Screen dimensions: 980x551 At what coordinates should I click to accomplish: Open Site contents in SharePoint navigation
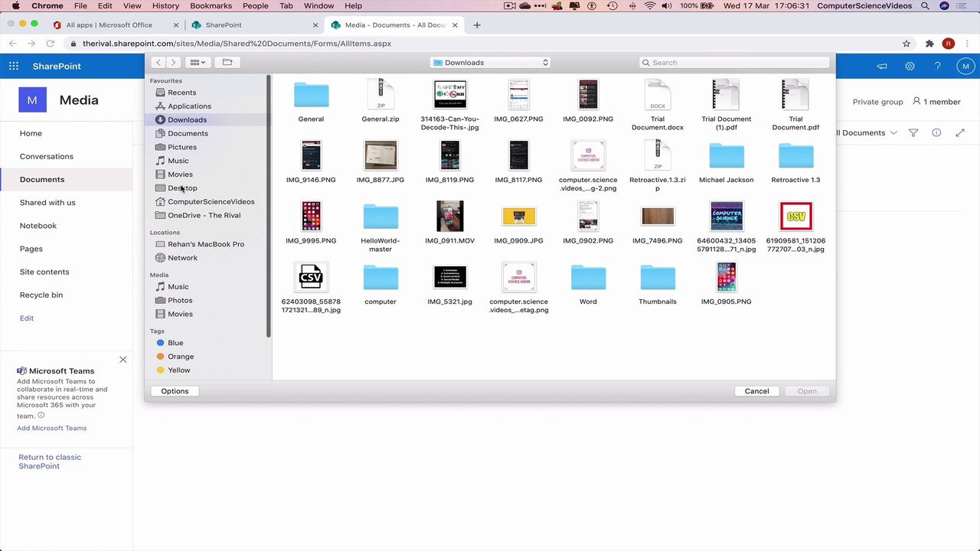click(44, 272)
